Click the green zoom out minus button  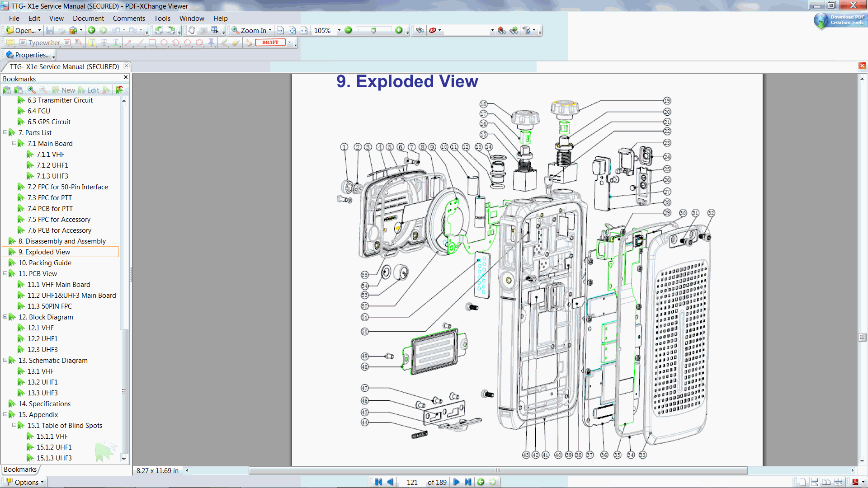[x=348, y=30]
